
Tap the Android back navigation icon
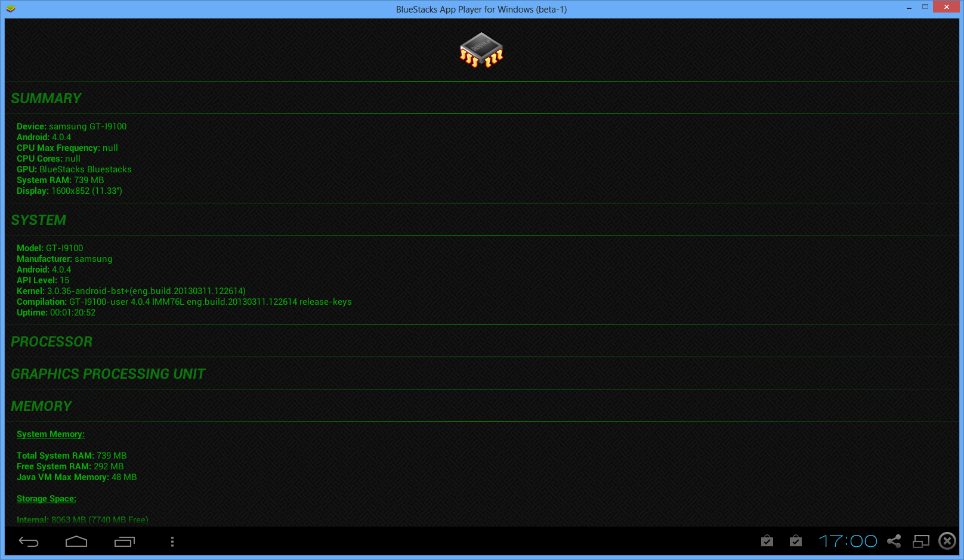(x=29, y=542)
